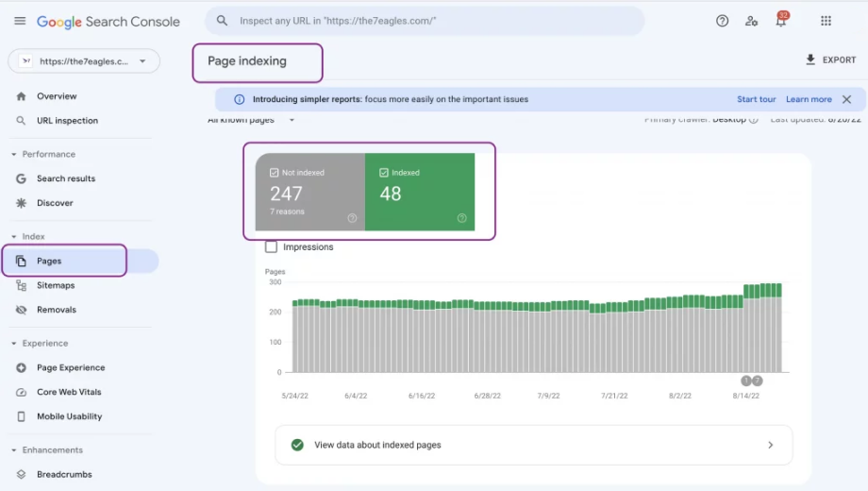Click the Inspect any URL search field
Screen dimensions: 868x491
tap(425, 21)
